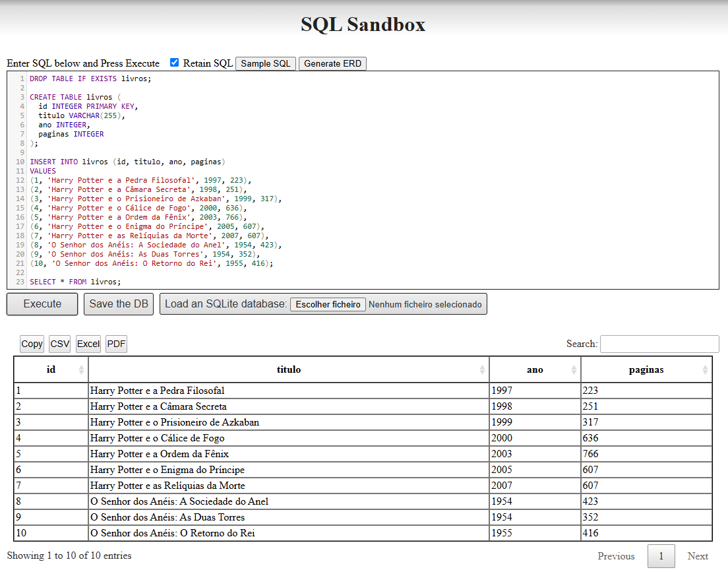Click the CREATE TABLE livros line
728x572 pixels.
click(75, 97)
